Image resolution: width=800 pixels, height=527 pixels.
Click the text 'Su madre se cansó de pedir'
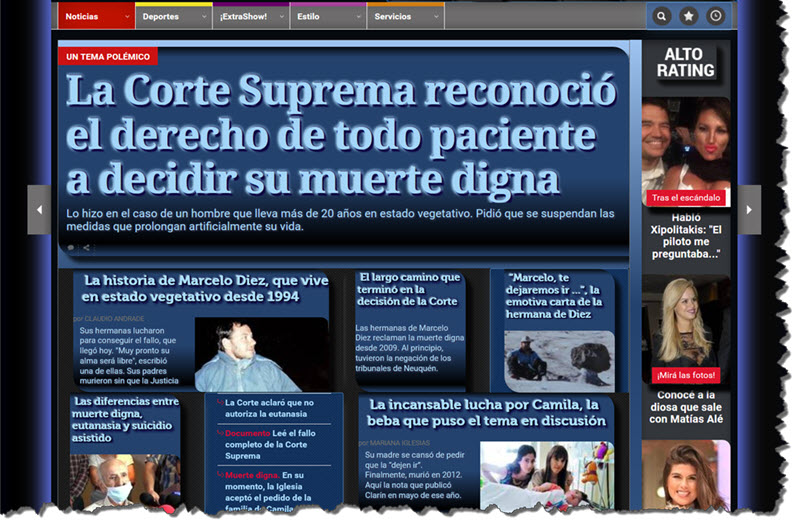point(414,474)
